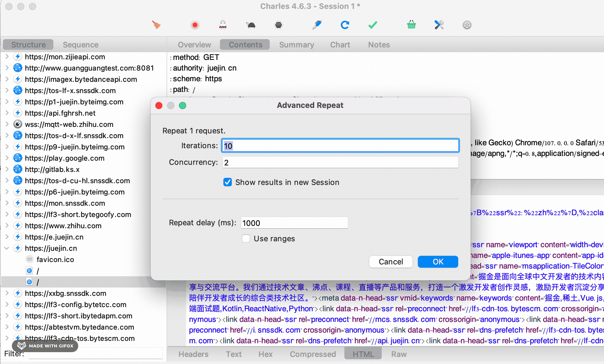Click the Concurrency input field
The height and width of the screenshot is (364, 604).
point(340,162)
